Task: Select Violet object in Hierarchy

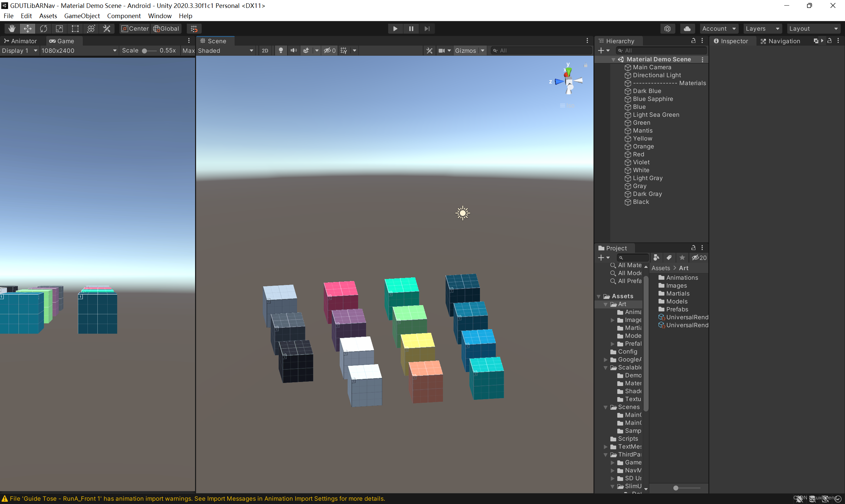Action: (641, 162)
